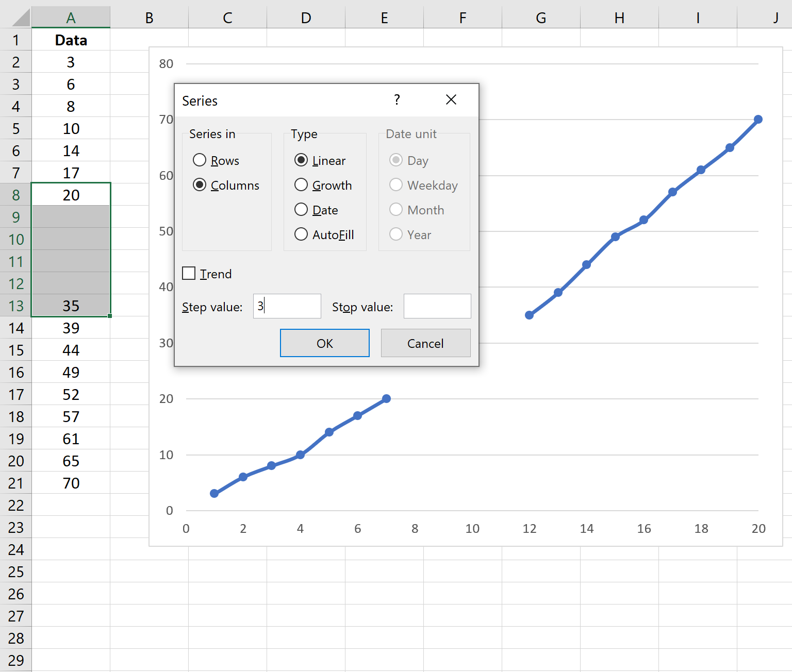Click cell containing value 44
Screen dimensions: 792x672
point(71,350)
